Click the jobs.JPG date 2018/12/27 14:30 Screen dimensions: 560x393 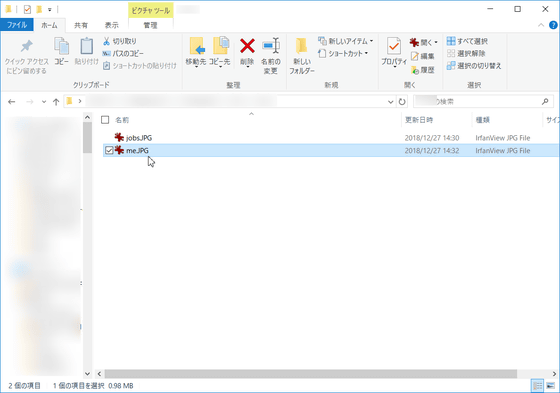pos(432,138)
